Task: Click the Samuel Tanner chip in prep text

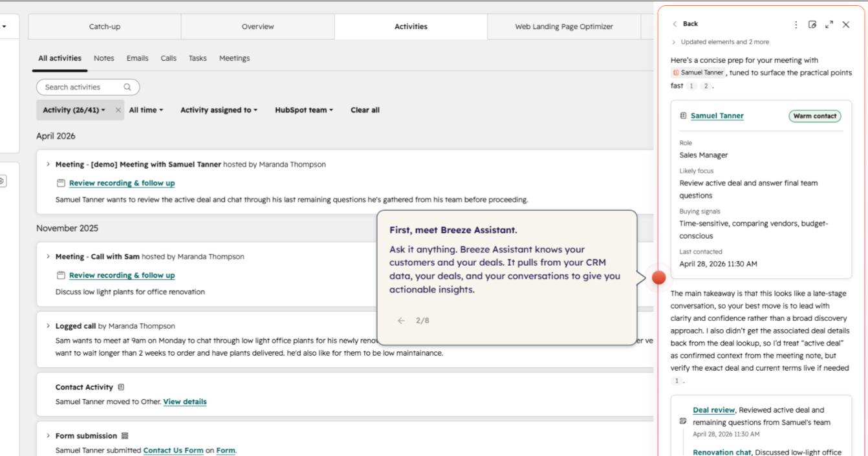Action: click(x=699, y=73)
